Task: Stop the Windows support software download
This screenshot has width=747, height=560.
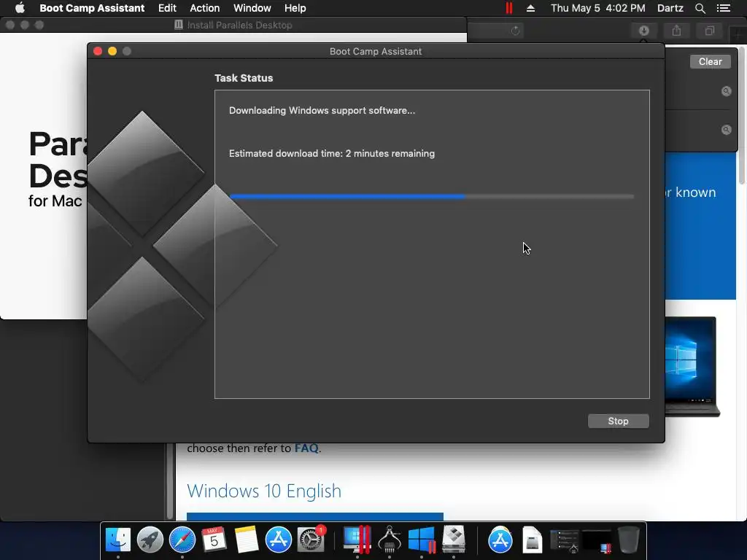Action: [x=618, y=421]
